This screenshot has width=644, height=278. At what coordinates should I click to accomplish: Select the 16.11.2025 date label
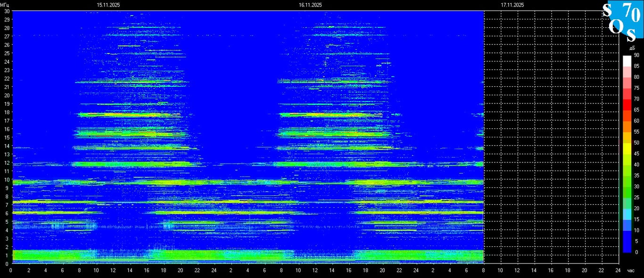310,5
